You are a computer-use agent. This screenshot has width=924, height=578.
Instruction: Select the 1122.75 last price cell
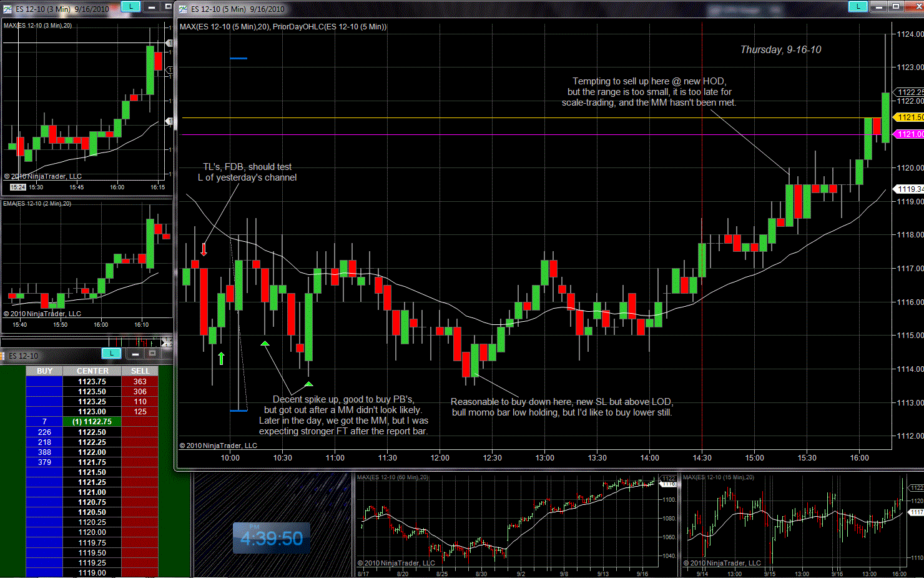point(92,422)
